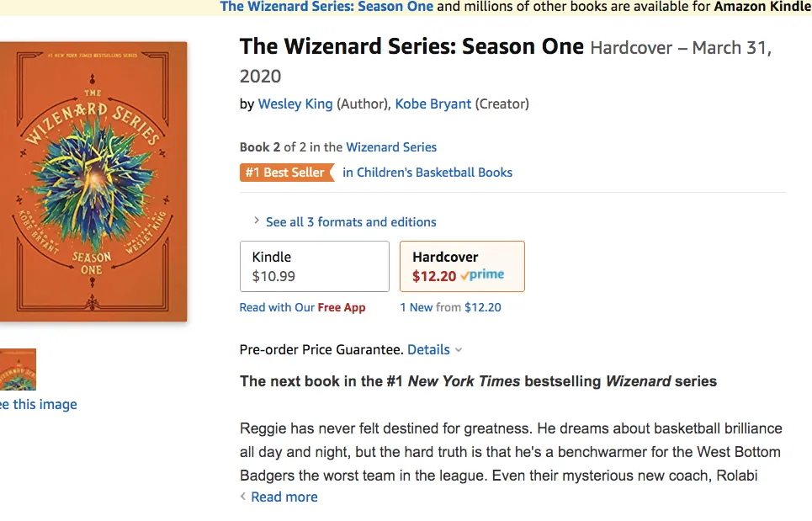812x521 pixels.
Task: Click the Prime logo in Hardcover box
Action: [482, 275]
